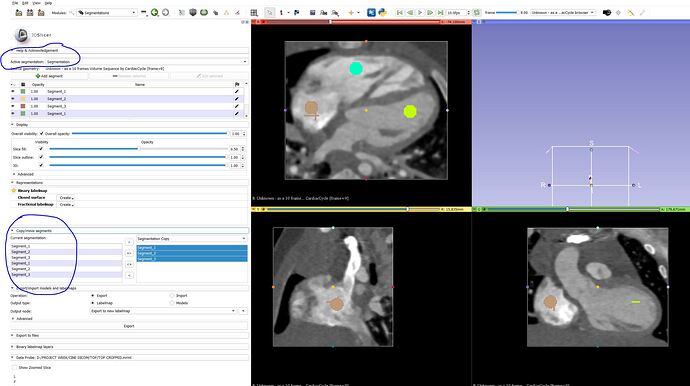Open the View menu
690x386 pixels.
[37, 3]
